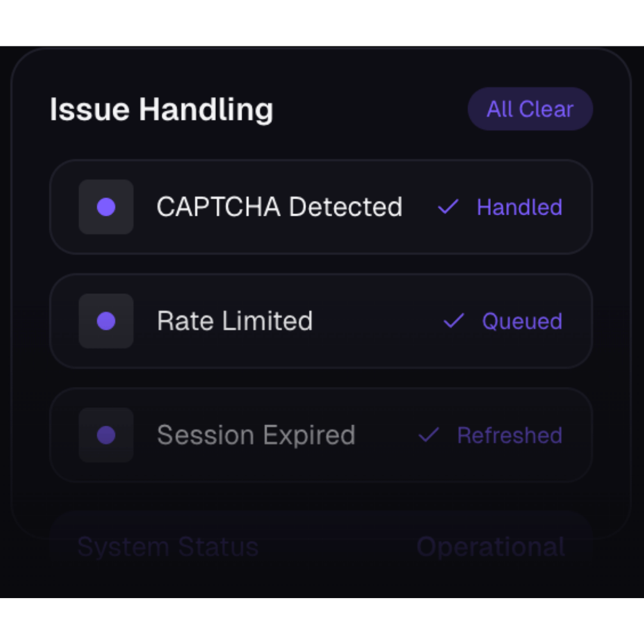
Task: Select the Refreshed status text
Action: pos(509,435)
